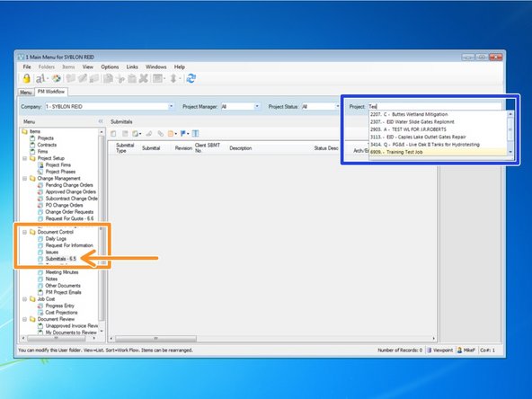The width and height of the screenshot is (532, 399).
Task: Open Project Phases tree item
Action: point(60,172)
